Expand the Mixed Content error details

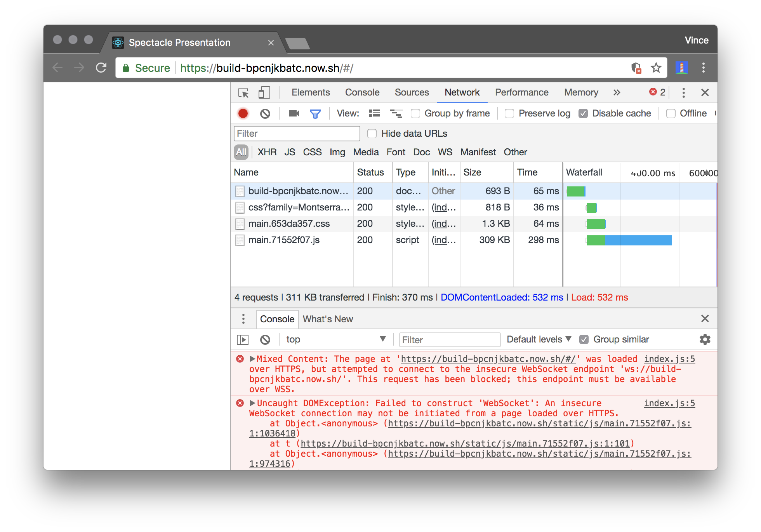click(x=253, y=358)
